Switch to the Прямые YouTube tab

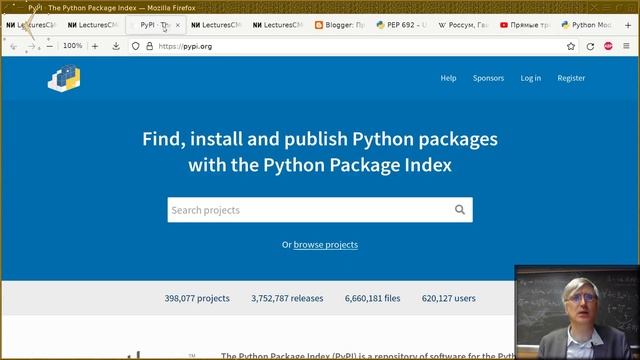pos(525,25)
